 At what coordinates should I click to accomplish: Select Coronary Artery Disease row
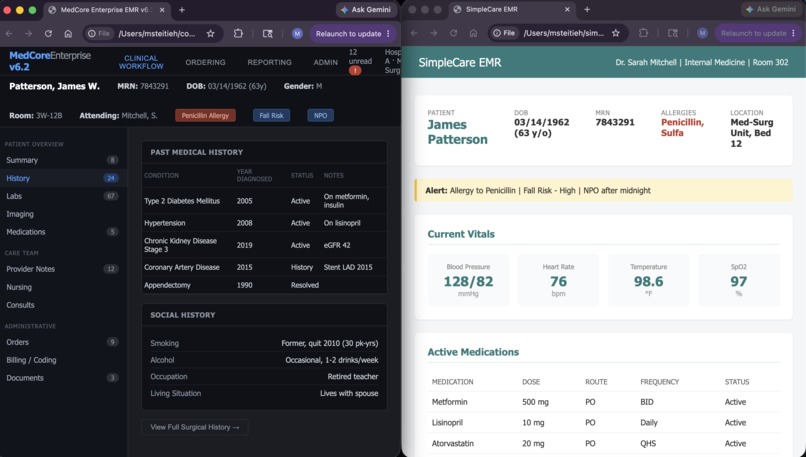point(264,267)
